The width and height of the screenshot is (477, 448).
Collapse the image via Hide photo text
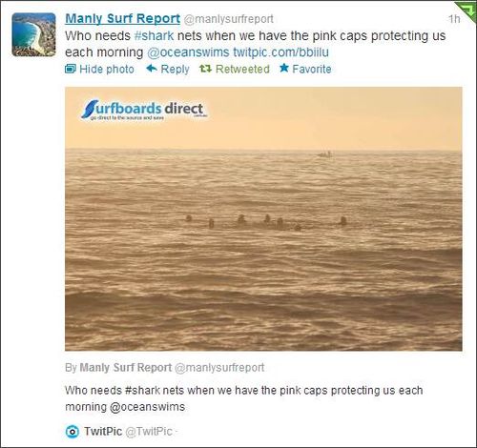click(107, 69)
